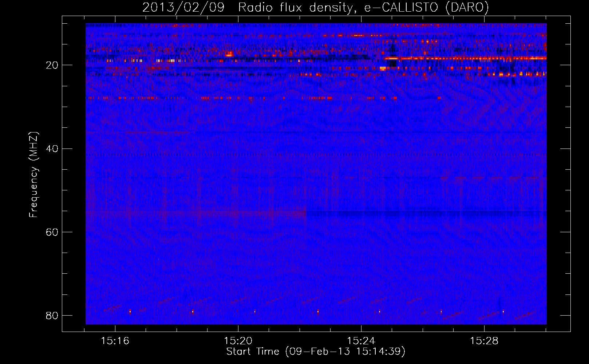Click the '15:28' time tick label

tap(484, 341)
